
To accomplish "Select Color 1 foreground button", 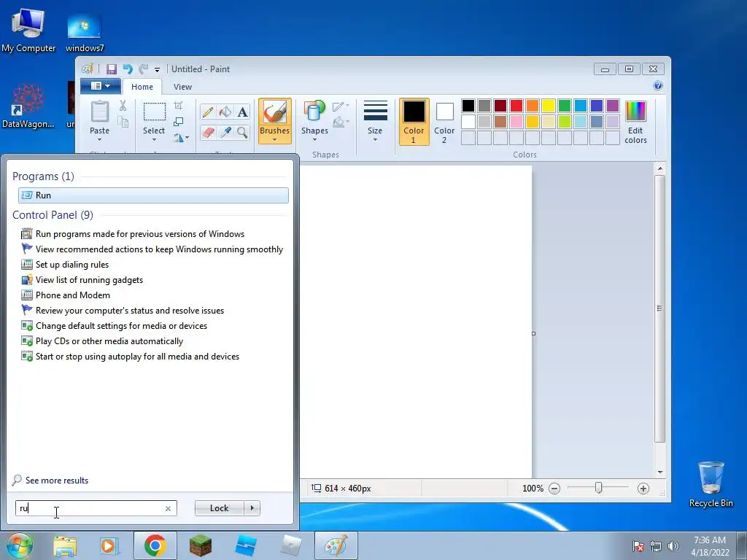I will coord(414,122).
